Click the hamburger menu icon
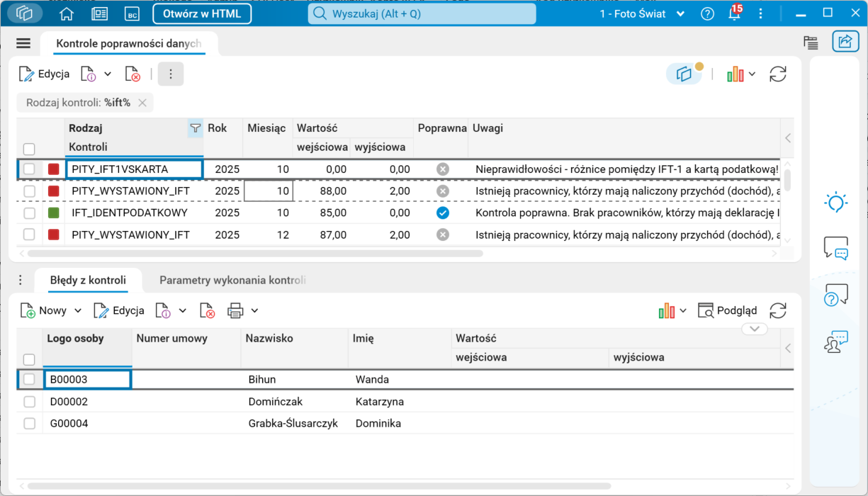The image size is (868, 496). (x=23, y=43)
